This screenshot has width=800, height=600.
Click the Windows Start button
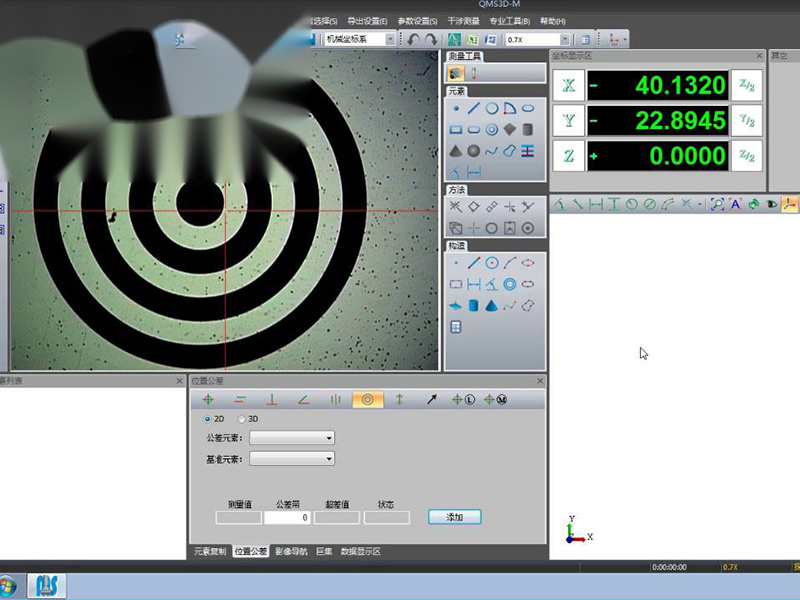pos(7,586)
